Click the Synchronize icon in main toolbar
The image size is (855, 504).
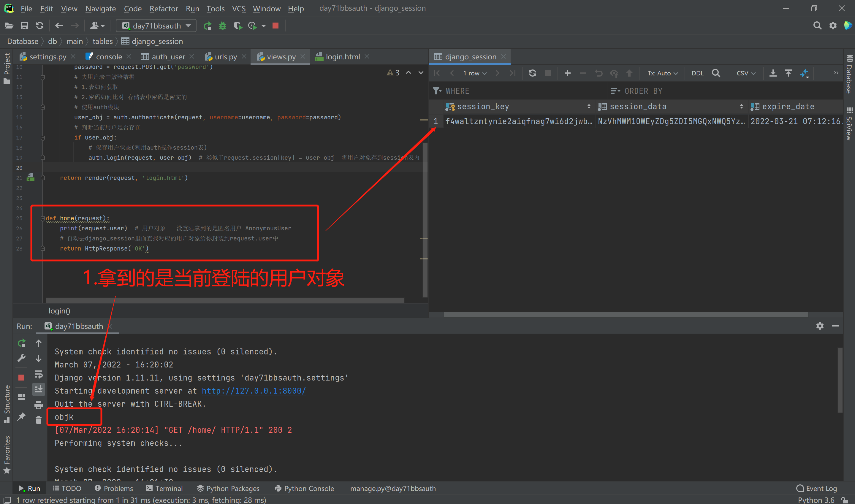(40, 26)
